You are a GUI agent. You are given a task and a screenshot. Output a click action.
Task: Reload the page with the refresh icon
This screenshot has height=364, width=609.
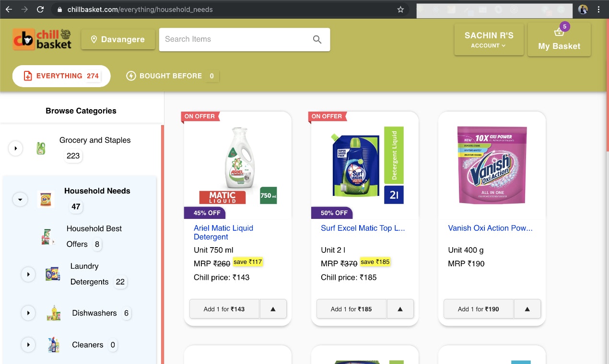tap(40, 9)
